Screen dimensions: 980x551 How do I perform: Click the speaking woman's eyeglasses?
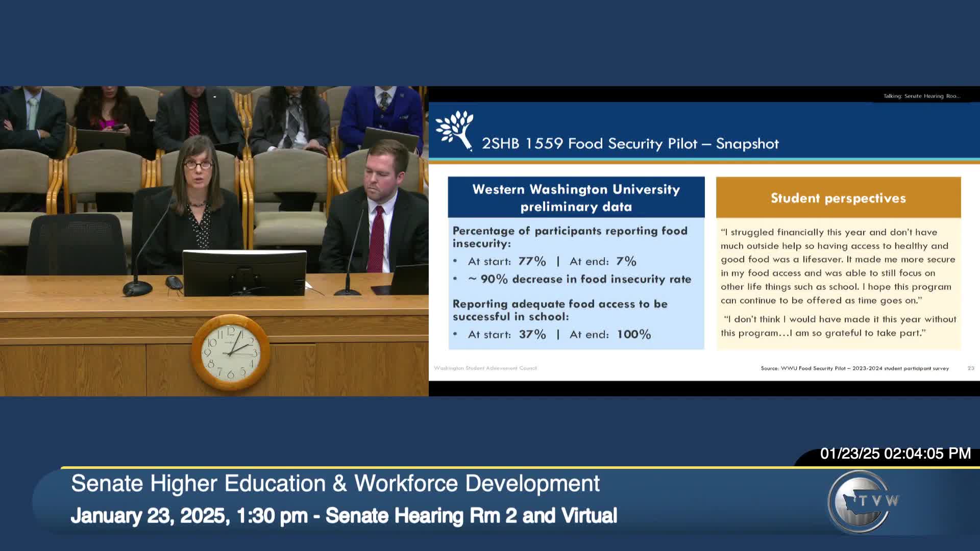coord(198,165)
